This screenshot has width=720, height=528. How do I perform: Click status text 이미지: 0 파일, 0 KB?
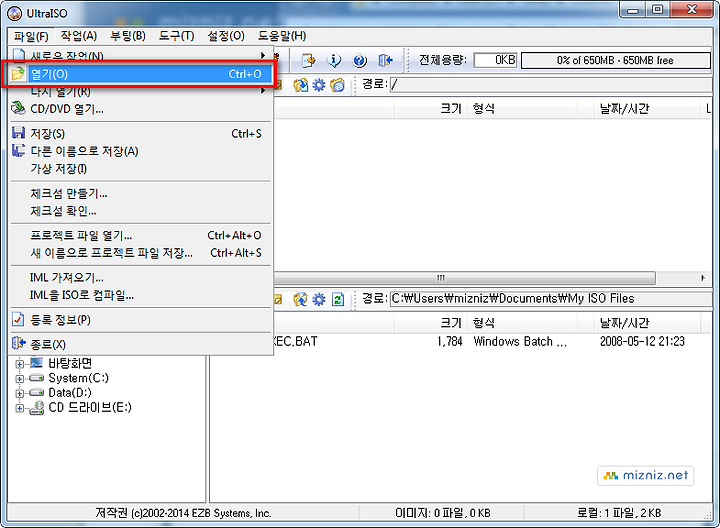(443, 513)
